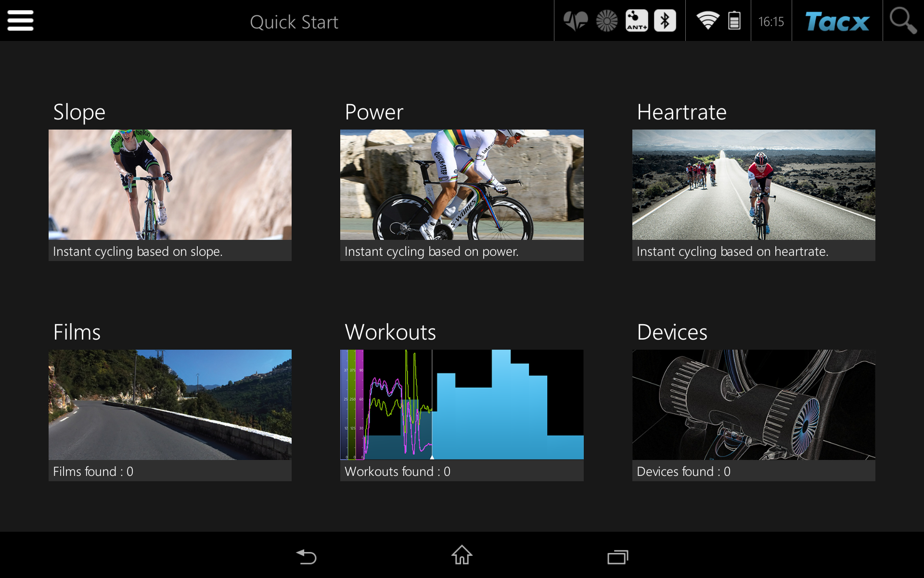Tap the heart rate sensor status icon
The image size is (924, 578).
click(576, 21)
